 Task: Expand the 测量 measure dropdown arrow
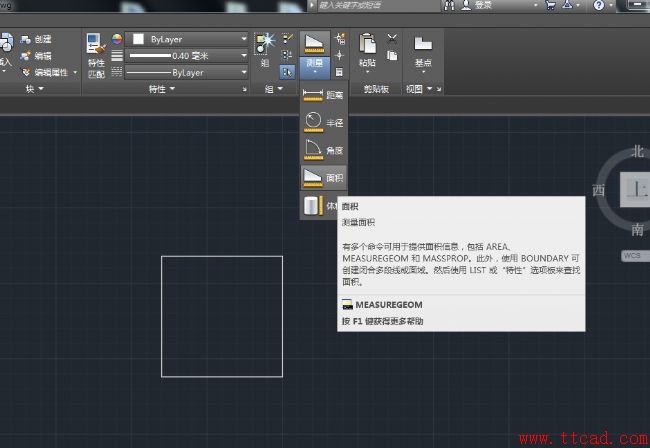(x=315, y=73)
